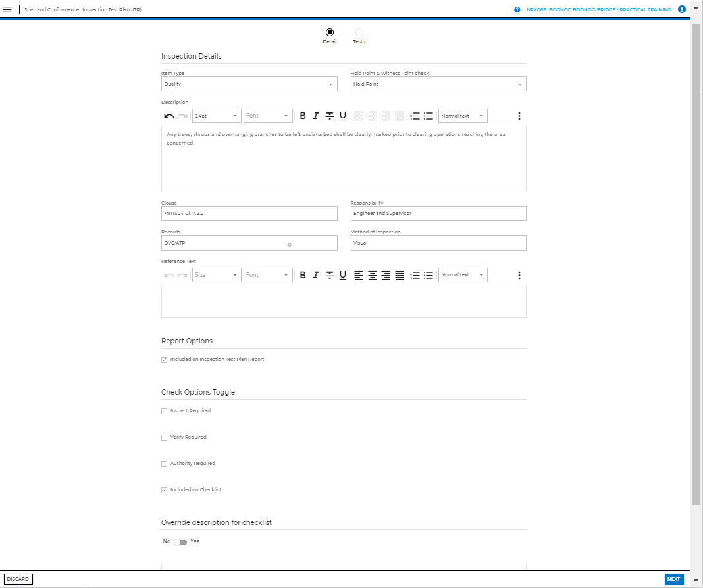Uncheck Included on Inspection Test Plan Report

(165, 360)
